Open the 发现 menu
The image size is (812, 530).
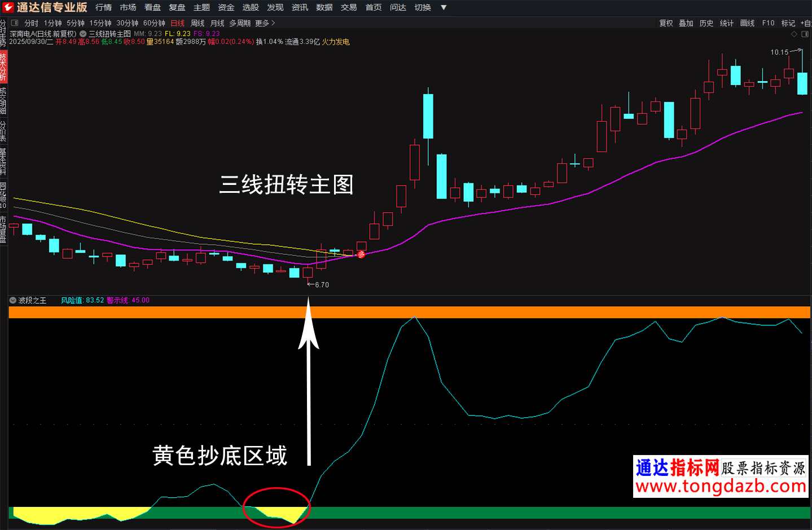click(275, 7)
